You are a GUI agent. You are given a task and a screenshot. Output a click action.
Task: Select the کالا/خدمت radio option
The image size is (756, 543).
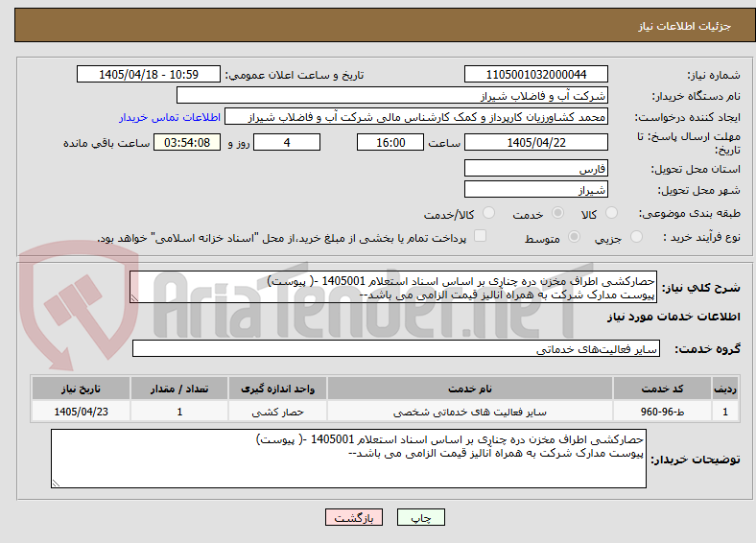[489, 213]
